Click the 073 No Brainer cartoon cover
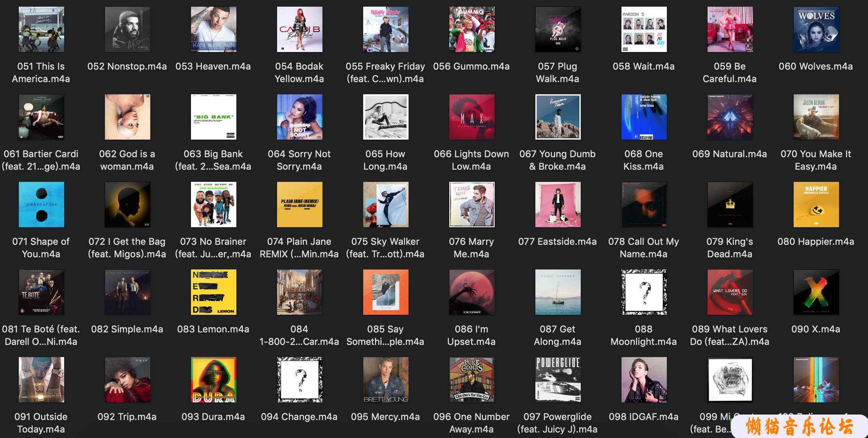The width and height of the screenshot is (868, 438). (x=214, y=205)
